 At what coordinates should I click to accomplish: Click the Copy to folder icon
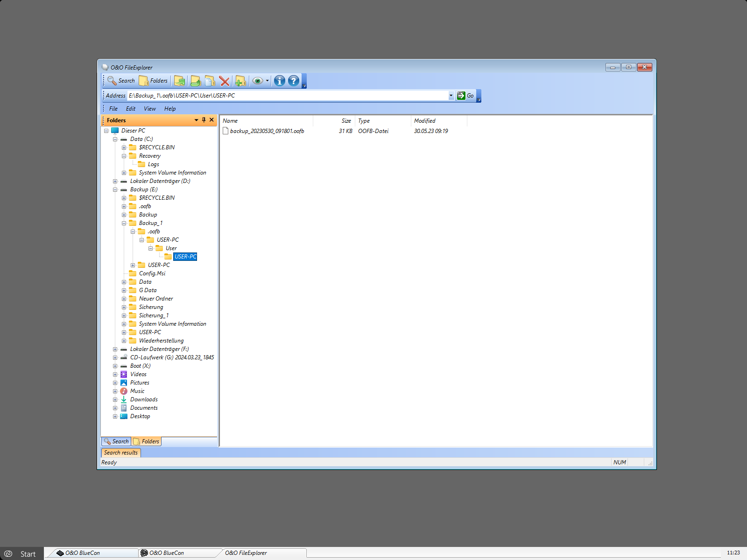click(x=210, y=81)
